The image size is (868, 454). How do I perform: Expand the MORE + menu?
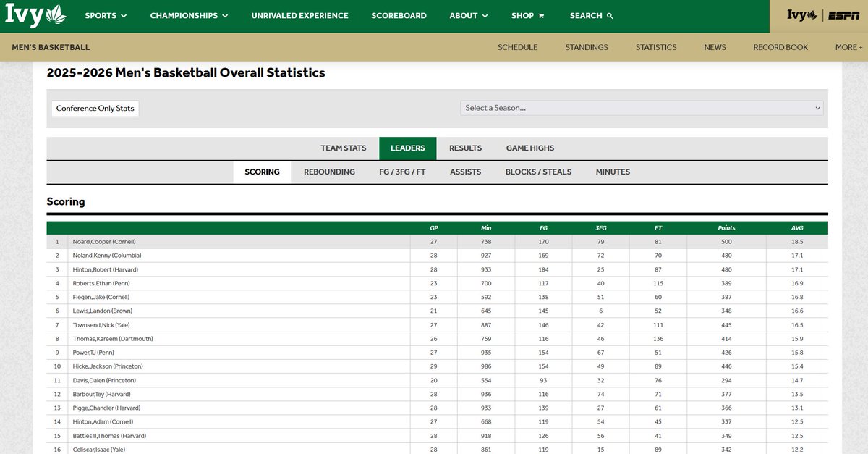click(x=848, y=47)
